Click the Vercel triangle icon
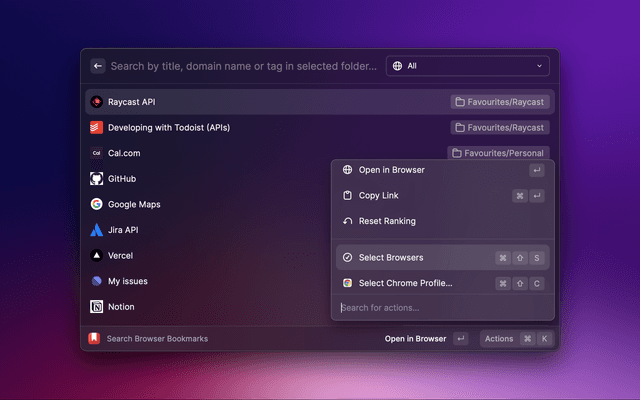This screenshot has width=640, height=400. [97, 256]
